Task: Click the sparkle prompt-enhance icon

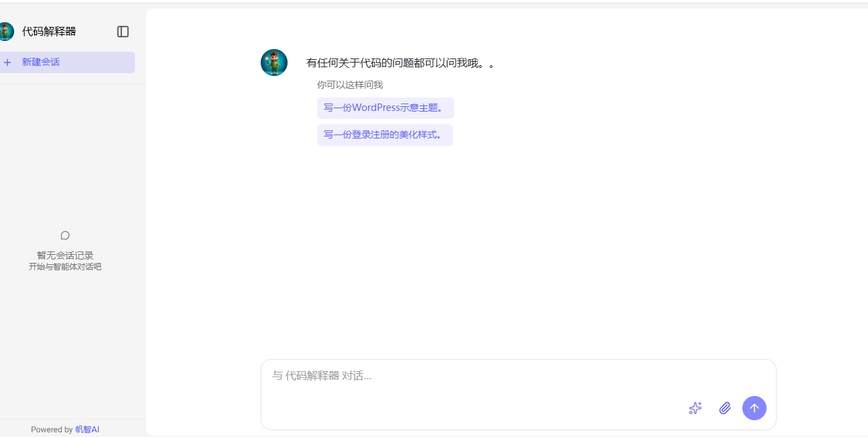Action: 695,408
